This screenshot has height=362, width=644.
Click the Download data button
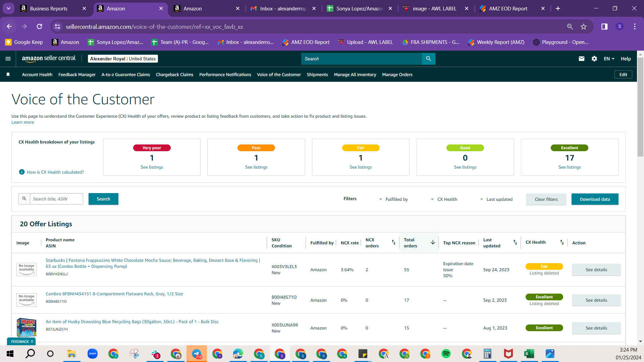click(595, 199)
